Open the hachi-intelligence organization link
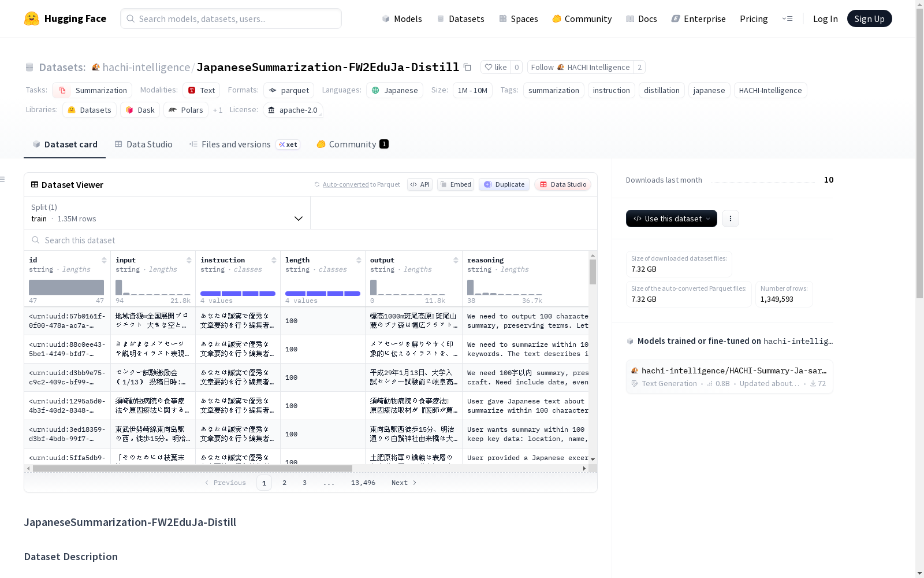This screenshot has width=924, height=578. tap(146, 67)
